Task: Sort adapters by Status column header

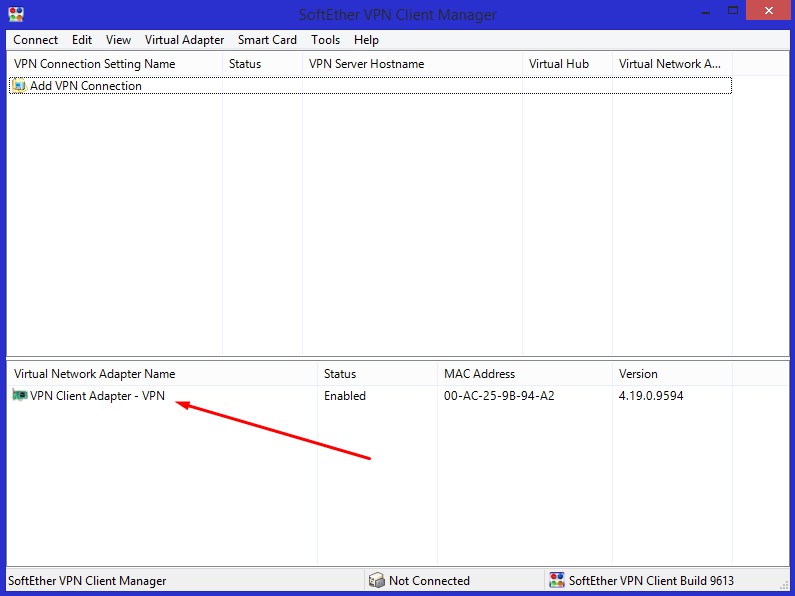Action: point(377,374)
